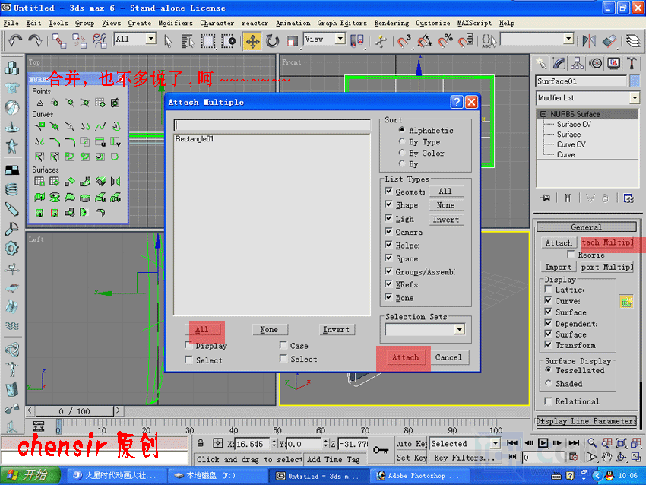Screen dimensions: 646x485
Task: Open the View reference coordinate dropdown
Action: pos(340,39)
